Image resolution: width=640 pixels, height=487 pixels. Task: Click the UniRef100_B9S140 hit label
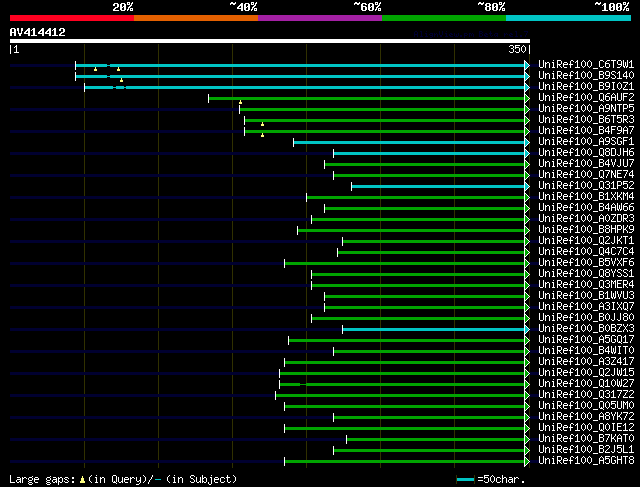[x=586, y=76]
